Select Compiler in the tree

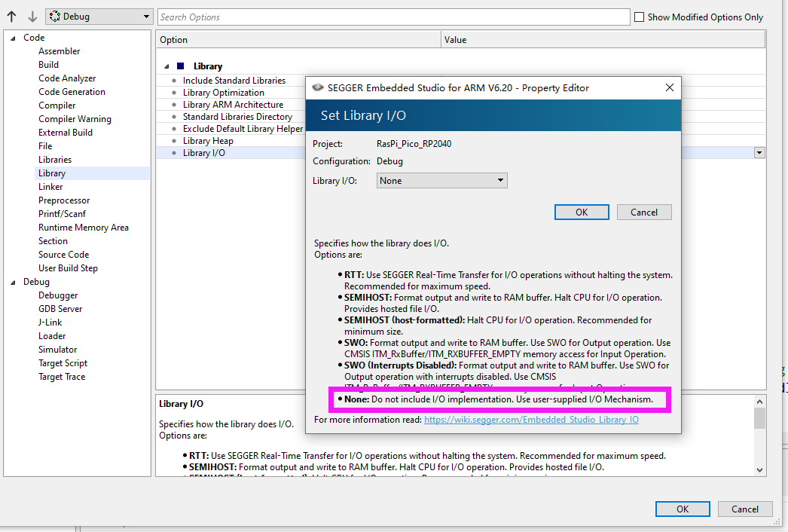(x=57, y=105)
